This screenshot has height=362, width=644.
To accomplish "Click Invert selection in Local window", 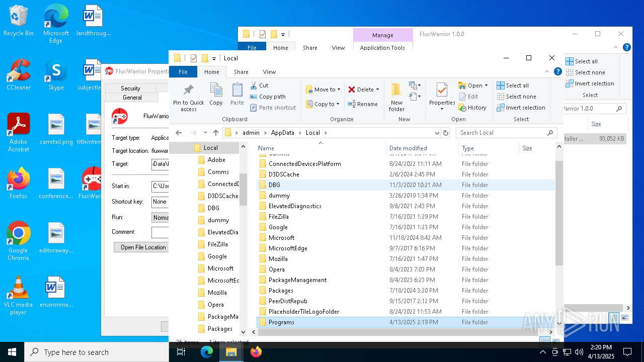I will (521, 108).
